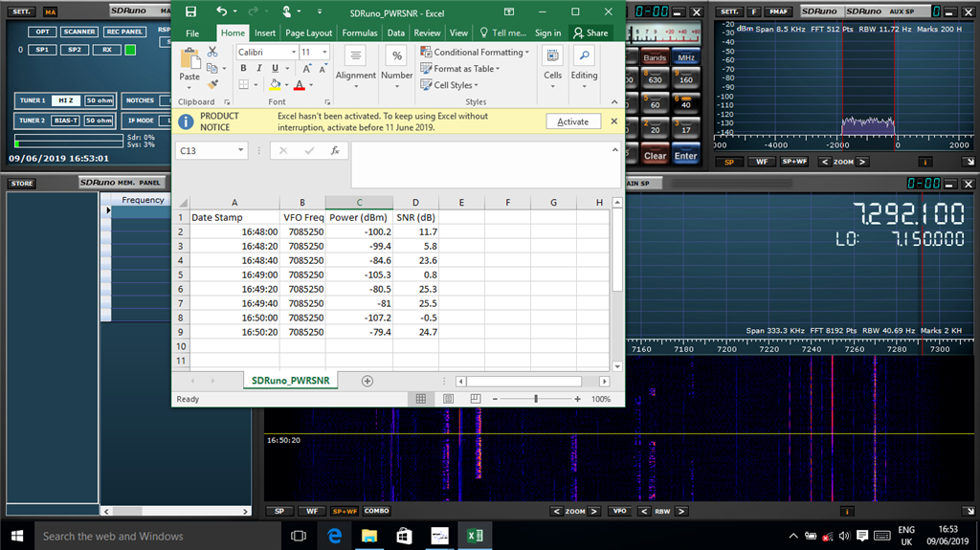Image resolution: width=980 pixels, height=550 pixels.
Task: Click the SCANNER button in SDRuno
Action: tap(79, 32)
